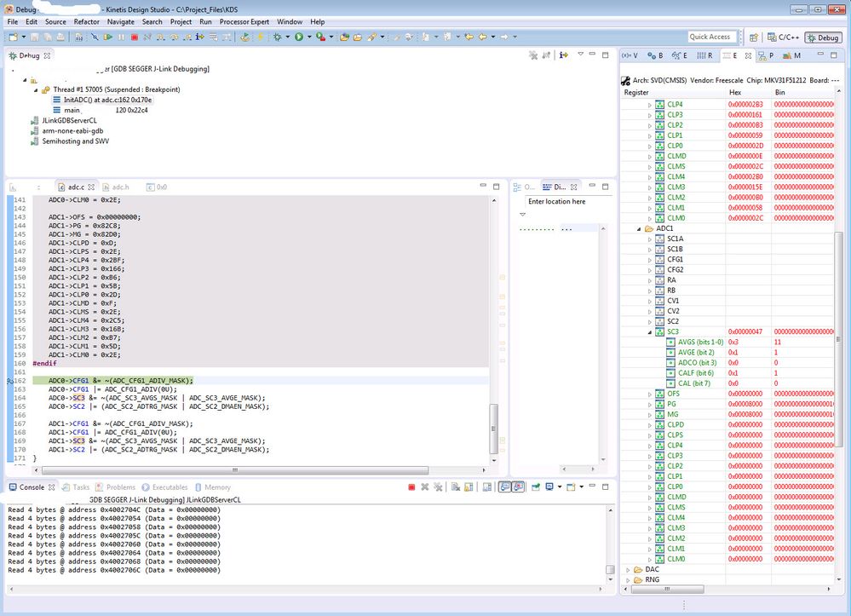Screen dimensions: 851x616
Task: Select the Debug perspective button
Action: pyautogui.click(x=824, y=37)
